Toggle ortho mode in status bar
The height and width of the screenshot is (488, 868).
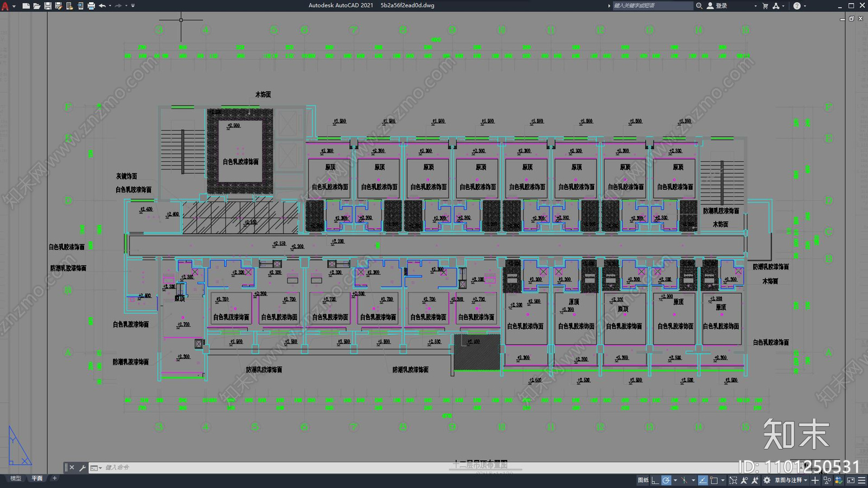pyautogui.click(x=655, y=480)
